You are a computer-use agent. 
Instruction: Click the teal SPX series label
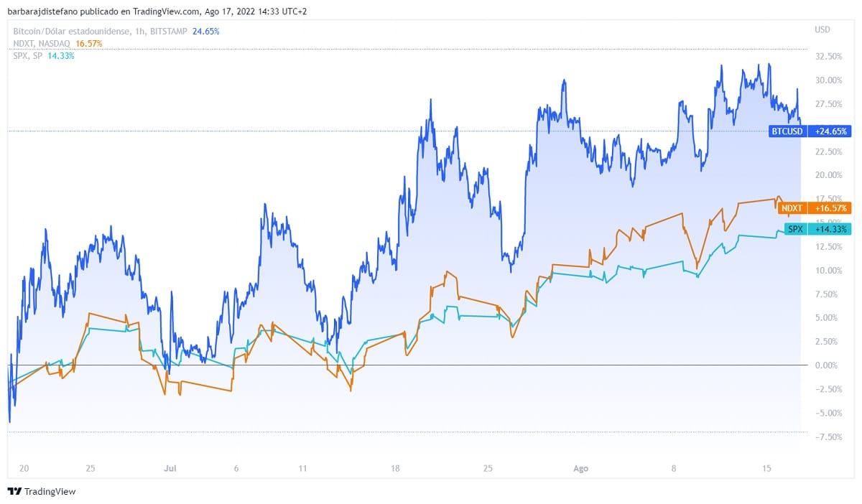pos(795,229)
